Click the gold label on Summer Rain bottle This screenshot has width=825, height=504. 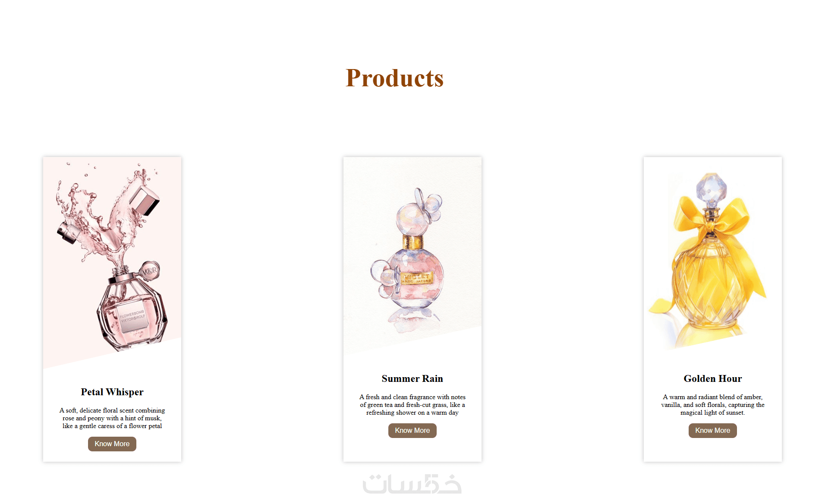(x=416, y=277)
